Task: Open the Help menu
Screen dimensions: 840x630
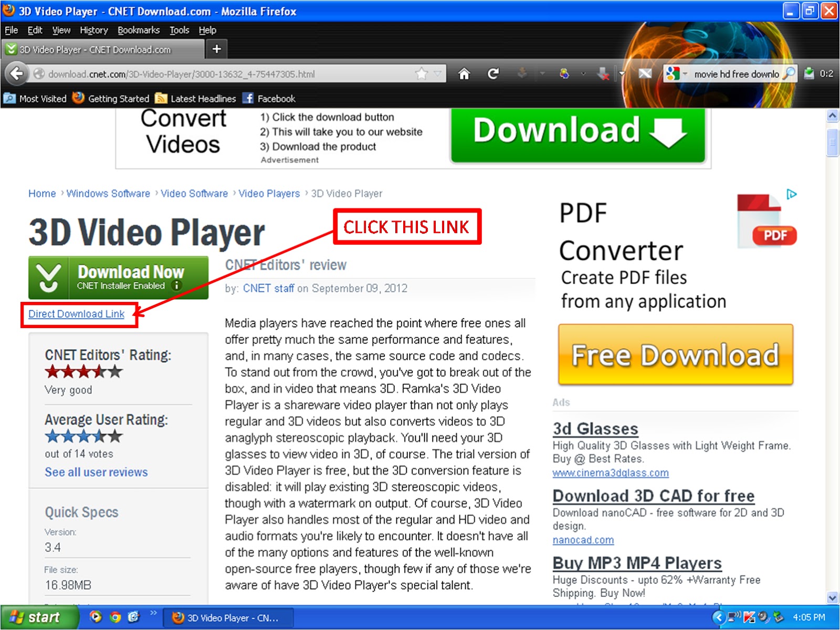Action: click(207, 30)
